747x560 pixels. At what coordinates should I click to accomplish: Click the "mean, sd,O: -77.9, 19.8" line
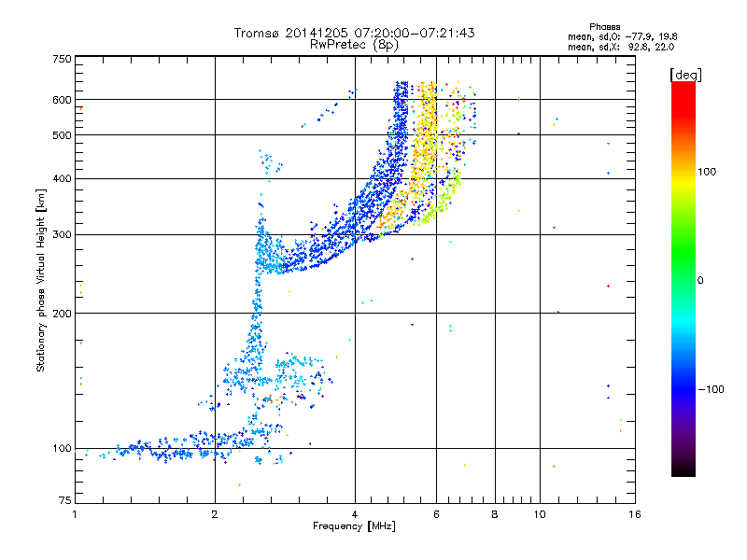pos(622,36)
